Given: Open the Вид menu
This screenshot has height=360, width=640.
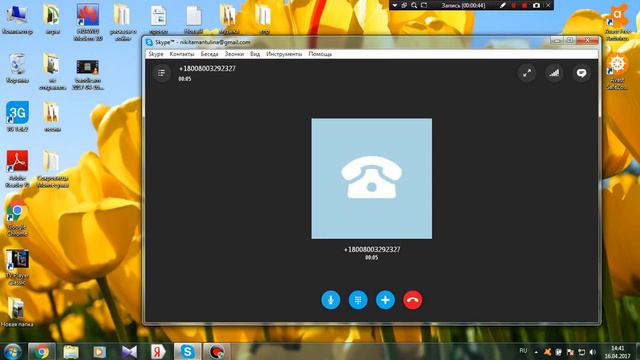Looking at the screenshot, I should [255, 54].
